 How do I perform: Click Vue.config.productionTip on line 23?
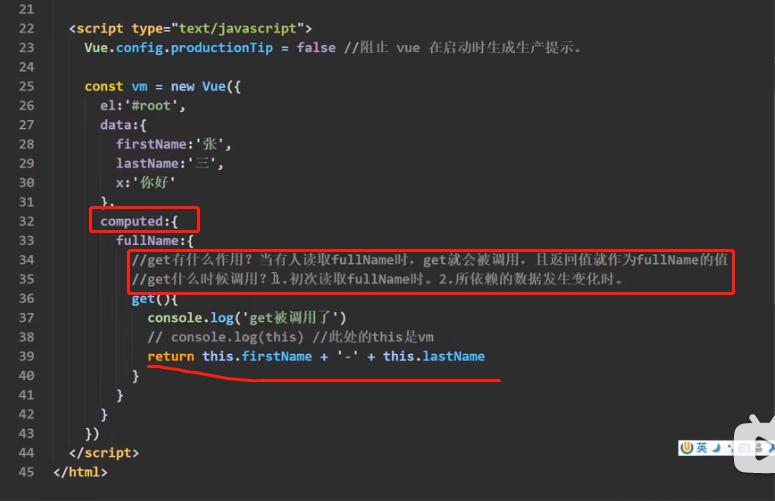click(178, 48)
